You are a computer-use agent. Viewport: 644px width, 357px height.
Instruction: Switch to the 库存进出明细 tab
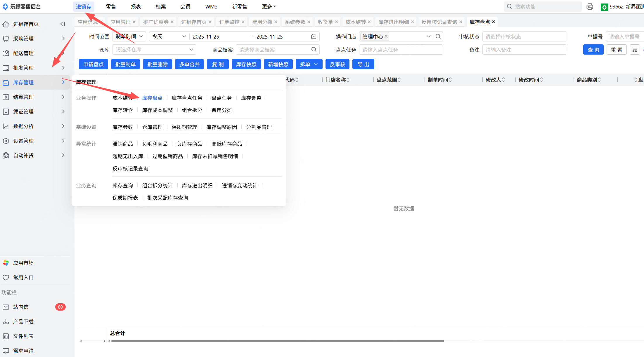pyautogui.click(x=393, y=22)
